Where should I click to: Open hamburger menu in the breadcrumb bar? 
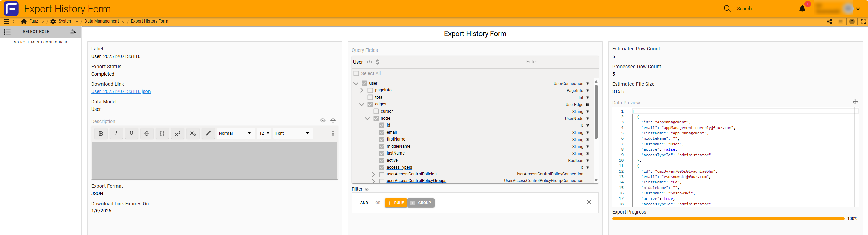click(6, 21)
